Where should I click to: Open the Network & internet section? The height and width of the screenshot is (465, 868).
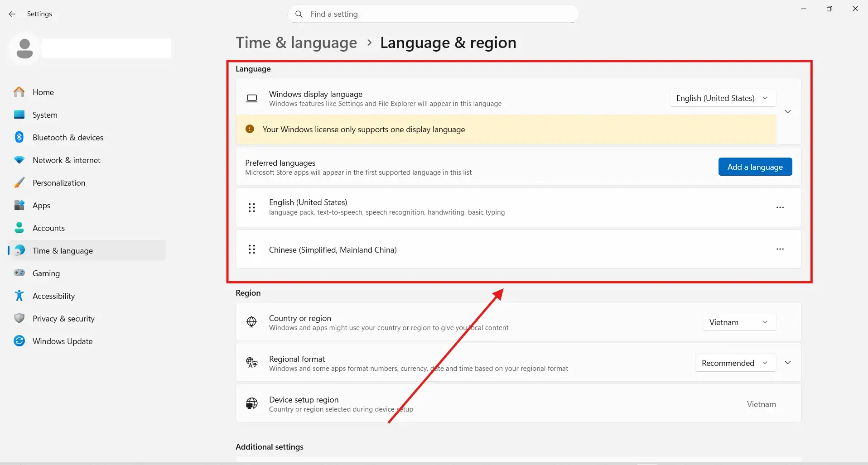pyautogui.click(x=66, y=160)
